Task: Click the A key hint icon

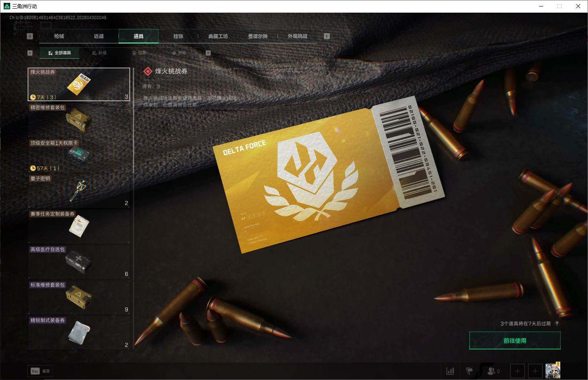Action: pos(30,53)
